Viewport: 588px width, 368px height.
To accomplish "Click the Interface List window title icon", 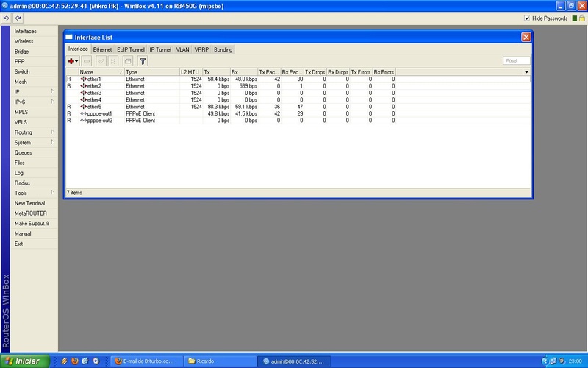I will click(x=69, y=37).
